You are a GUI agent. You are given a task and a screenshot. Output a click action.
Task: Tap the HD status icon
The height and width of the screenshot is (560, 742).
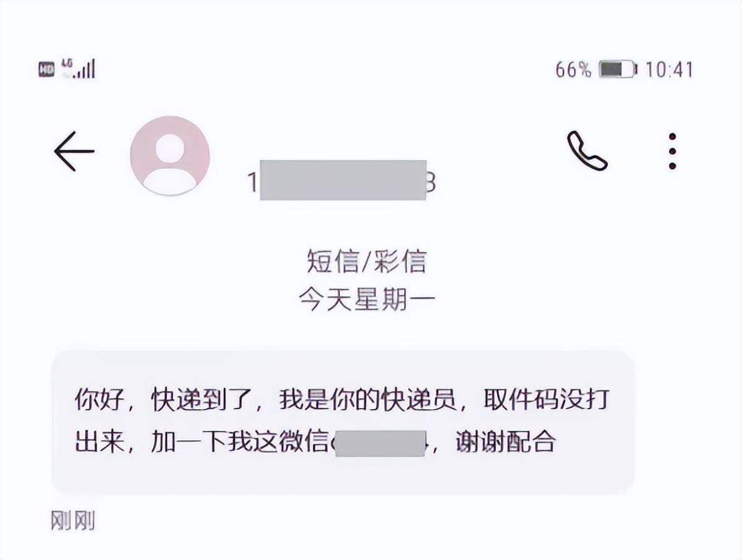point(47,70)
